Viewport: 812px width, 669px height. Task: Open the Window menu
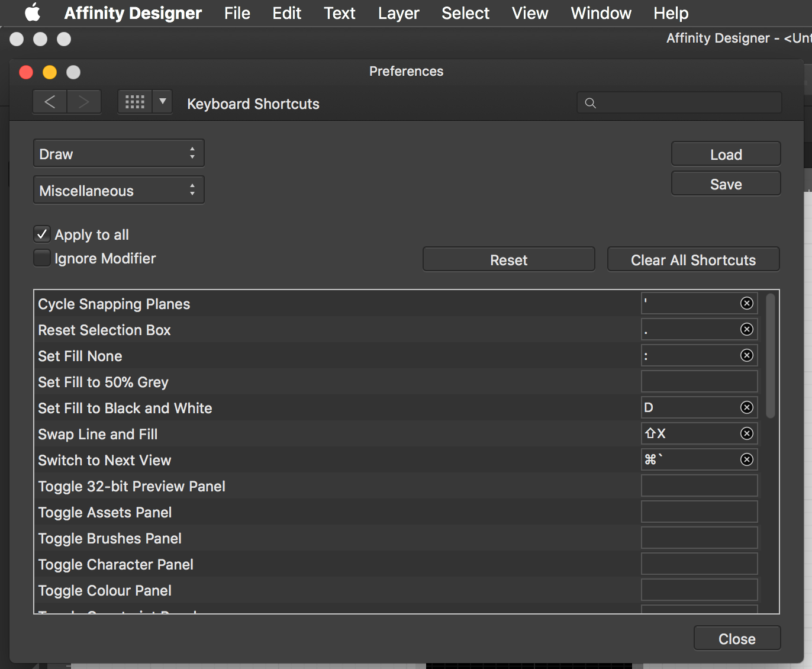click(601, 13)
